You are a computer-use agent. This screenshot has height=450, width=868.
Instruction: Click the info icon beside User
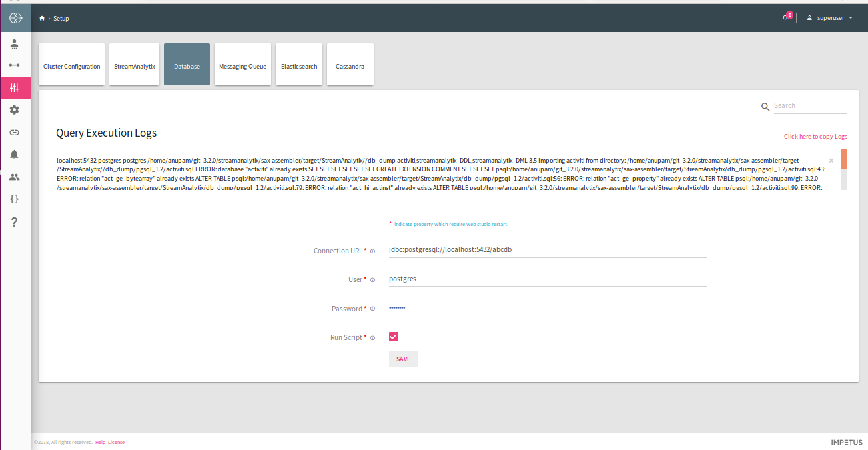(372, 280)
